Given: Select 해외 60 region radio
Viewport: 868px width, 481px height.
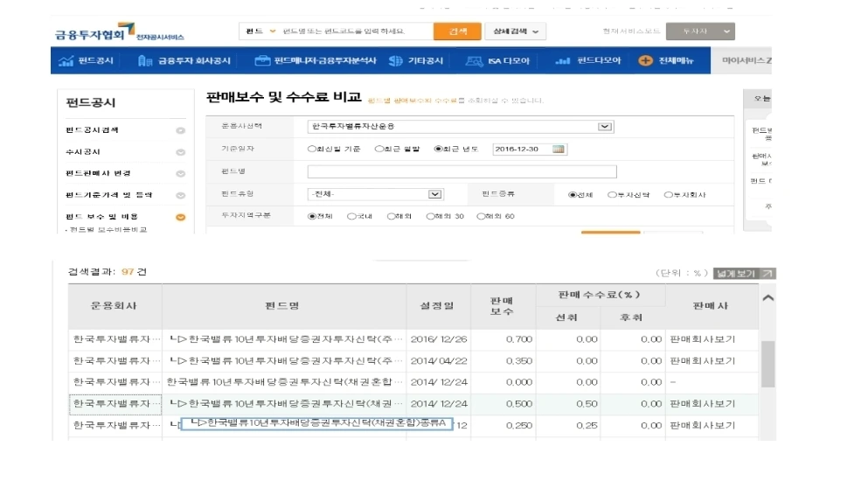Looking at the screenshot, I should click(x=481, y=217).
